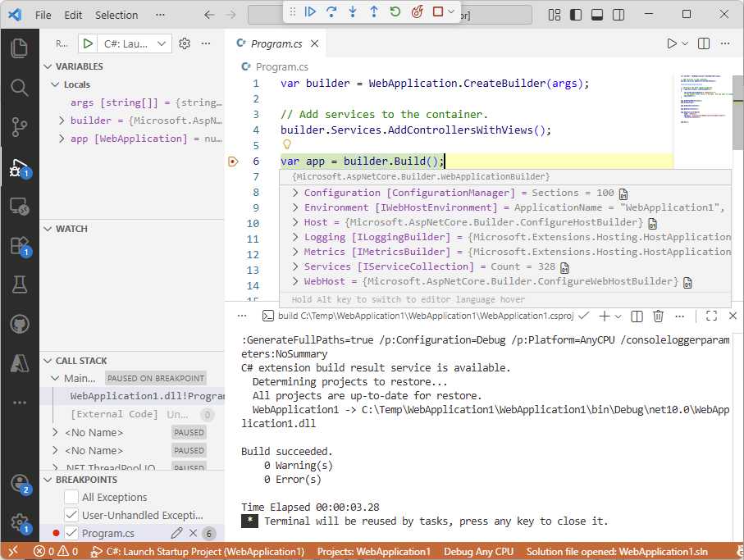Collapse the Locals scope
This screenshot has width=744, height=560.
click(x=56, y=84)
